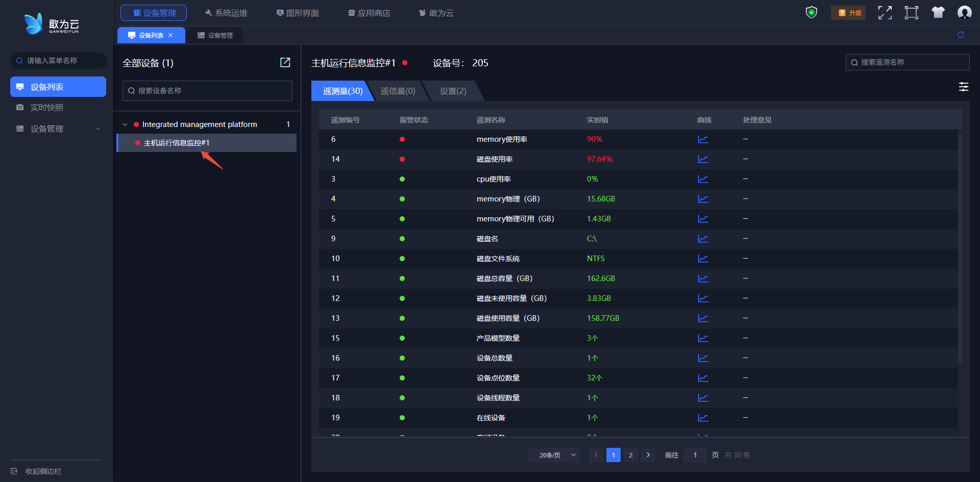The image size is (980, 482).
Task: Show curve chart for cpu使用率
Action: tap(703, 179)
